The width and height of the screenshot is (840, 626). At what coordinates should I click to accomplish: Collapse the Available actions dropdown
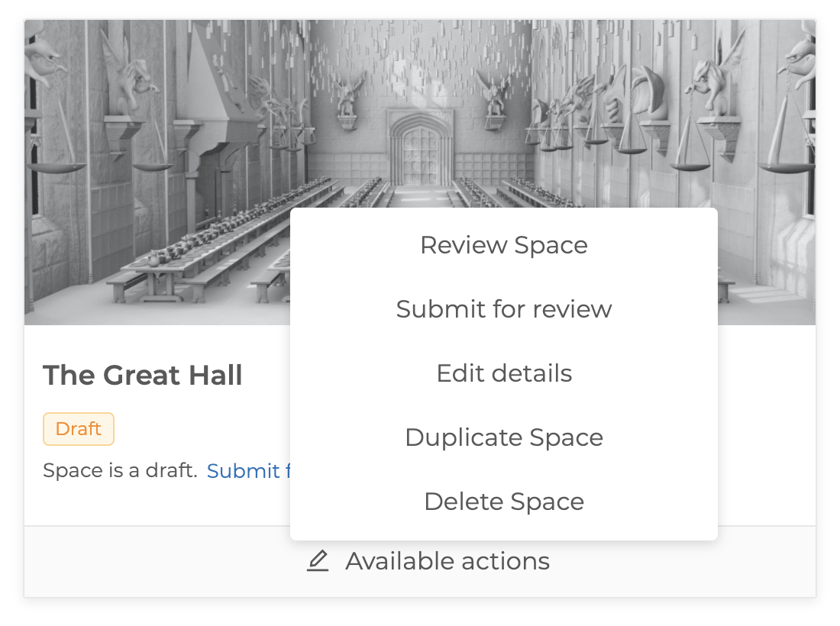pyautogui.click(x=447, y=562)
